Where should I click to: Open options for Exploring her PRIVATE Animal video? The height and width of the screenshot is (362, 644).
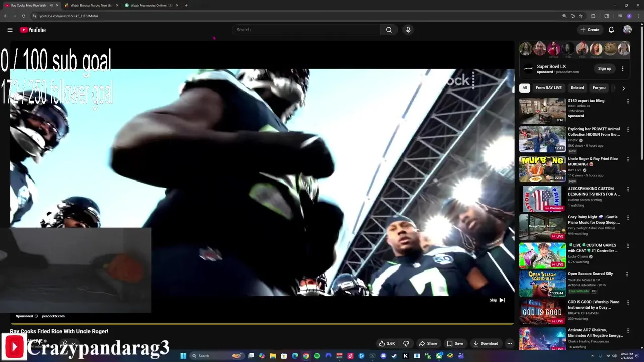point(628,130)
